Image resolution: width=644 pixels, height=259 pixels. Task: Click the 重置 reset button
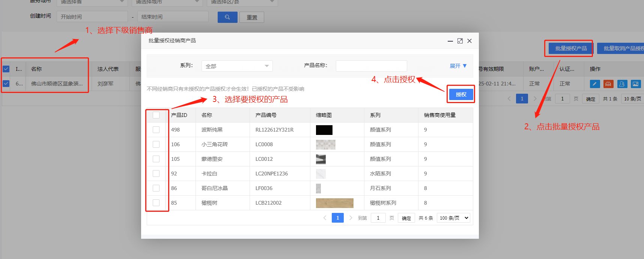[x=252, y=17]
